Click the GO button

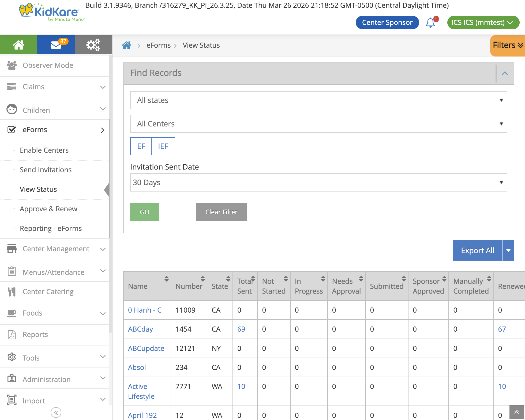(144, 212)
